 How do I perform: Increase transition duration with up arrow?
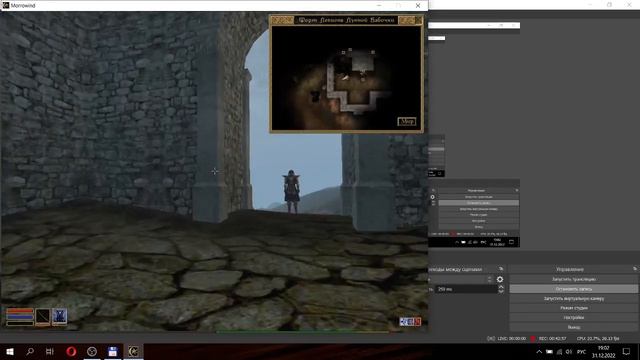501,287
